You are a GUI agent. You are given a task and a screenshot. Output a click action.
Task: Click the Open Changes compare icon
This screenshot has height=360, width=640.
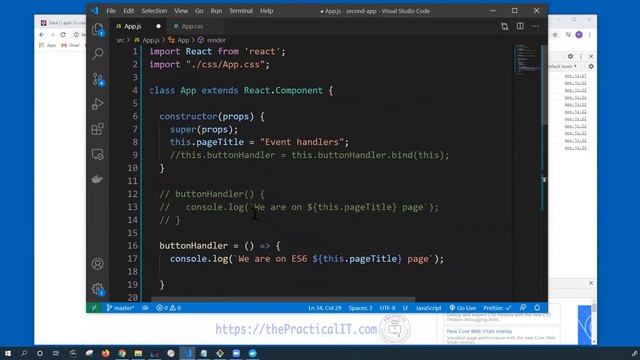tap(504, 26)
